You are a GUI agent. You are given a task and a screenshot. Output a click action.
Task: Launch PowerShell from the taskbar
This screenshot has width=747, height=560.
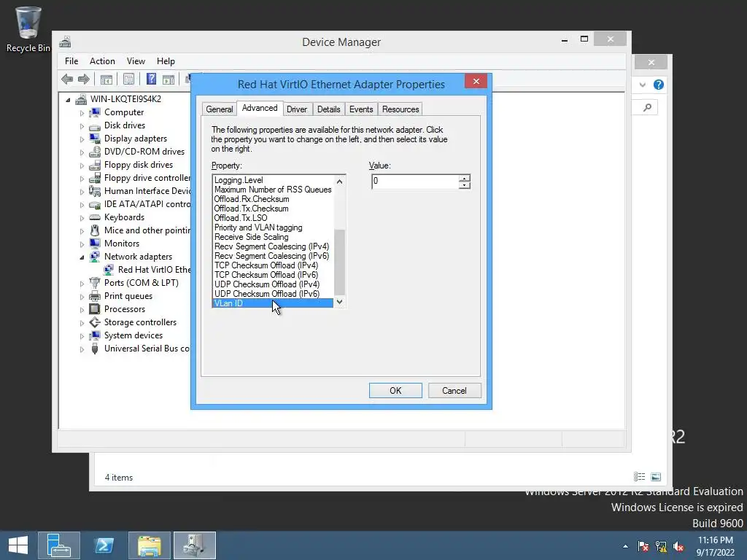point(104,545)
